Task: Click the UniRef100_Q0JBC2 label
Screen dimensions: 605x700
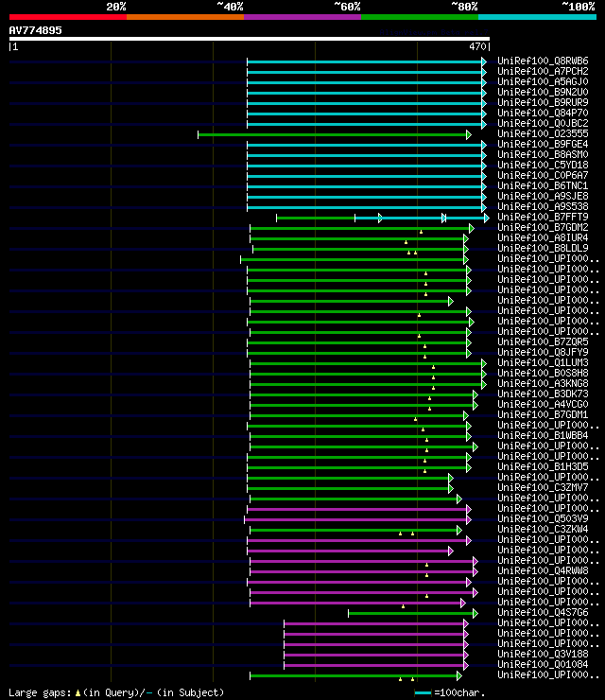Action: (x=543, y=123)
